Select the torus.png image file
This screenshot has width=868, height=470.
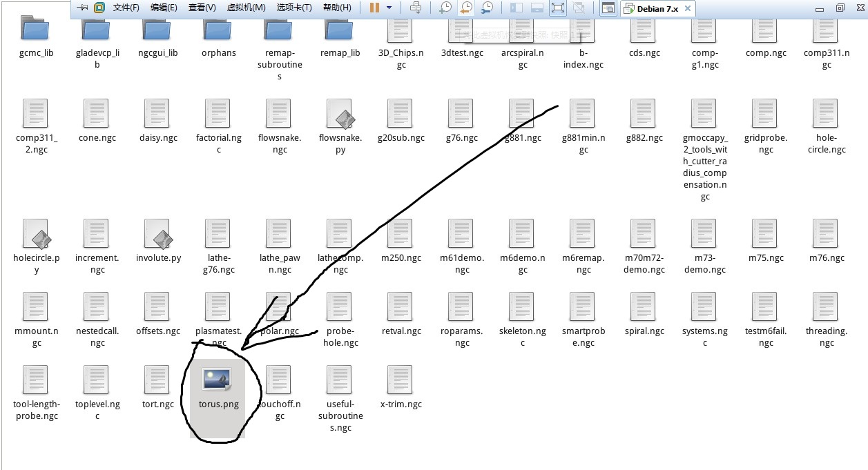tap(218, 380)
